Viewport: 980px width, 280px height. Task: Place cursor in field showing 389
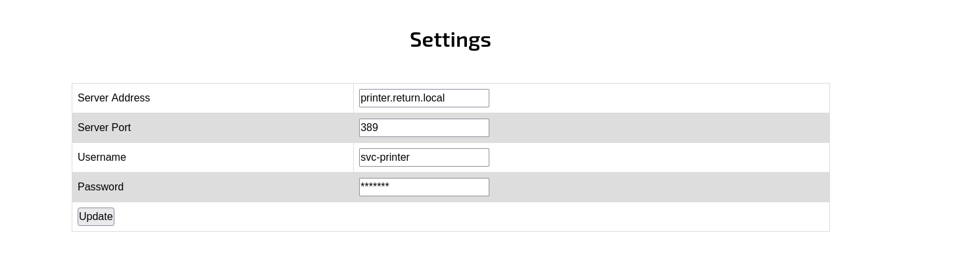(424, 128)
